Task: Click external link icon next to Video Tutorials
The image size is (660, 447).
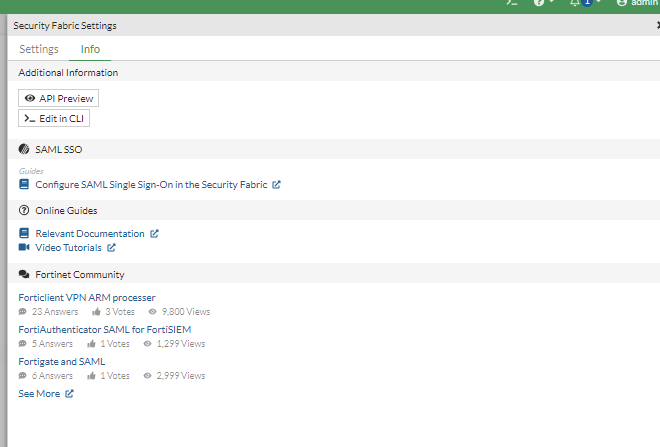Action: coord(111,247)
